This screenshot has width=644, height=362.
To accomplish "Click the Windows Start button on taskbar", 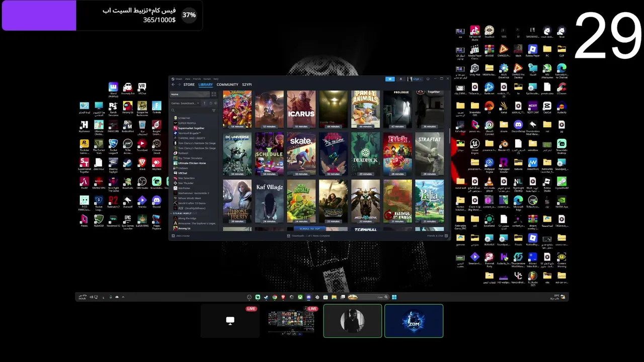I will point(394,297).
